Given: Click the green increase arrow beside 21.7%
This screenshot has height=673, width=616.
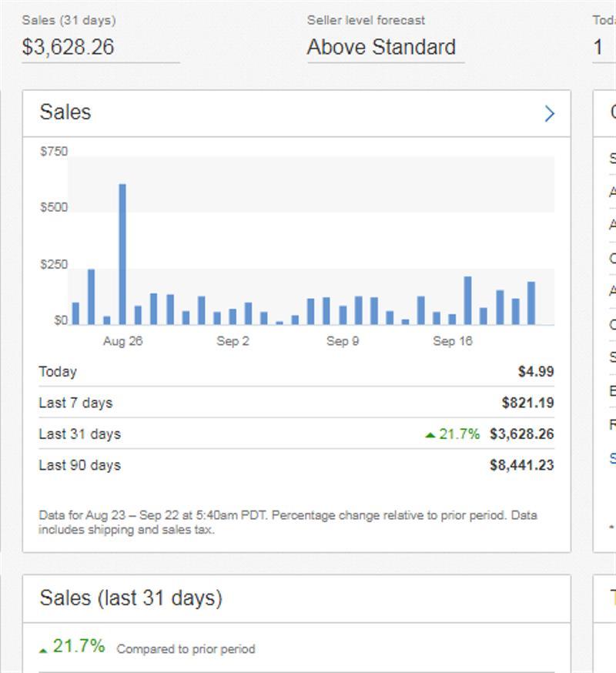Looking at the screenshot, I should coord(429,434).
